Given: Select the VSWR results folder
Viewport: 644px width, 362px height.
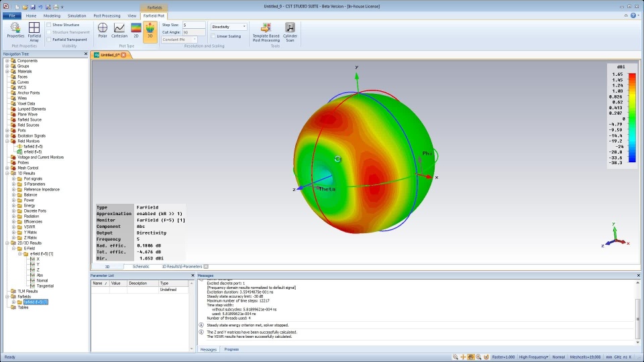Looking at the screenshot, I should [29, 227].
